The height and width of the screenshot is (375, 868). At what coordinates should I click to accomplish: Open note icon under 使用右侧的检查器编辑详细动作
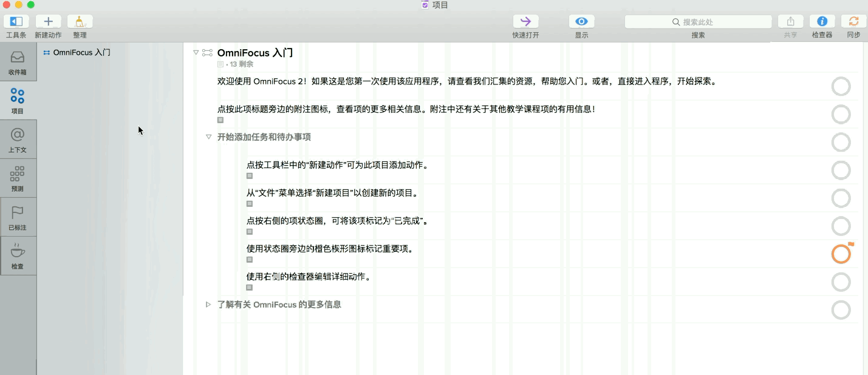(x=250, y=288)
